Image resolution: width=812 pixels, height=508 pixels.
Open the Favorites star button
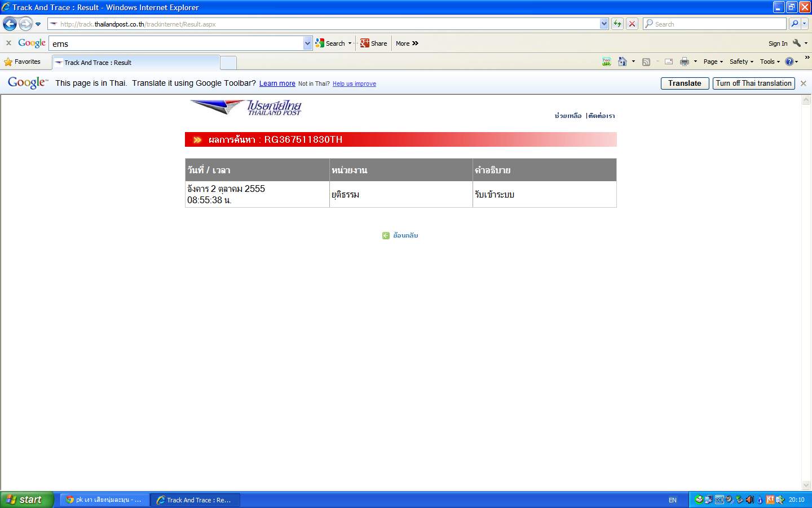(x=23, y=62)
